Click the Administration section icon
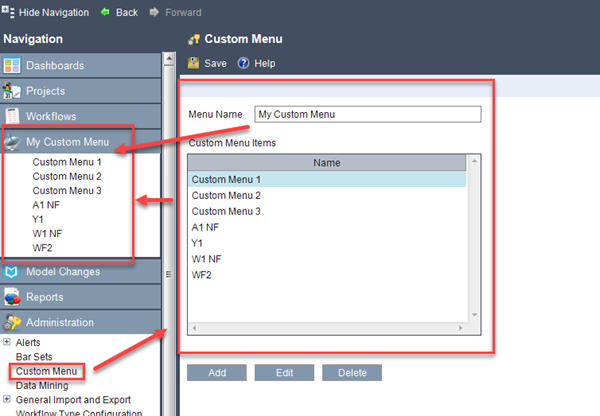Viewport: 600px width, 416px height. (x=12, y=323)
